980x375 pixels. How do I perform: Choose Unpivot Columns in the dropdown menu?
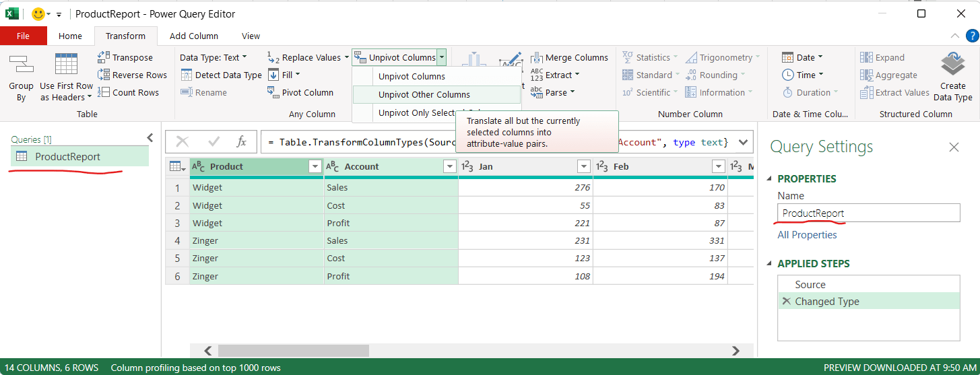[436, 76]
